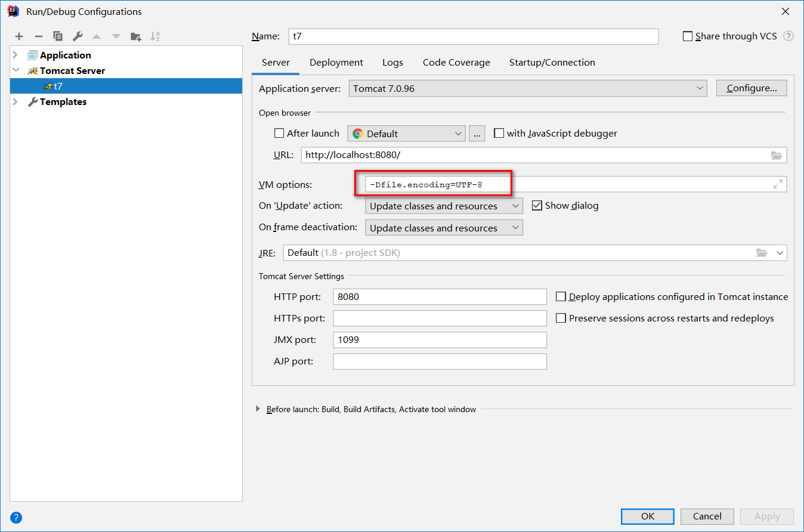Image resolution: width=804 pixels, height=532 pixels.
Task: Move configuration up arrow
Action: coord(97,36)
